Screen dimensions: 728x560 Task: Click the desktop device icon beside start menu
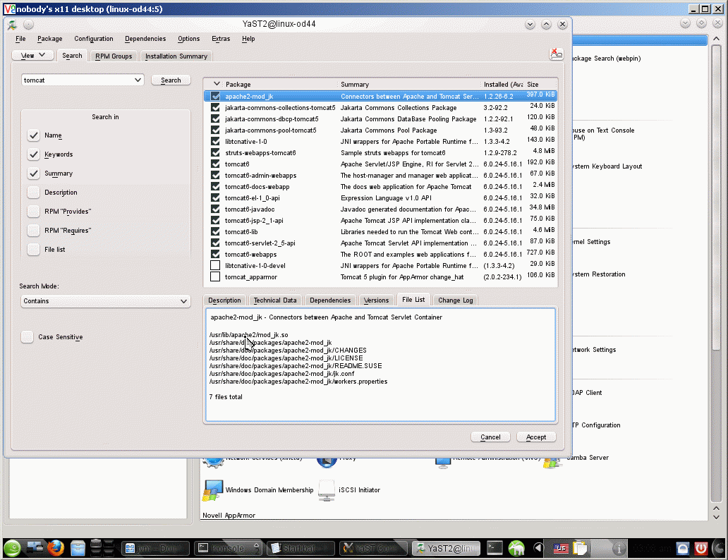click(34, 547)
